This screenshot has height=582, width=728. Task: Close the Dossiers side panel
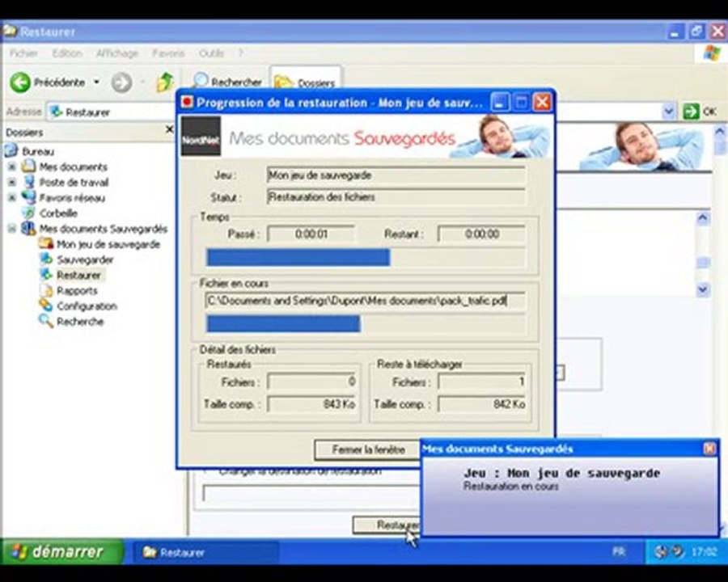pyautogui.click(x=170, y=129)
